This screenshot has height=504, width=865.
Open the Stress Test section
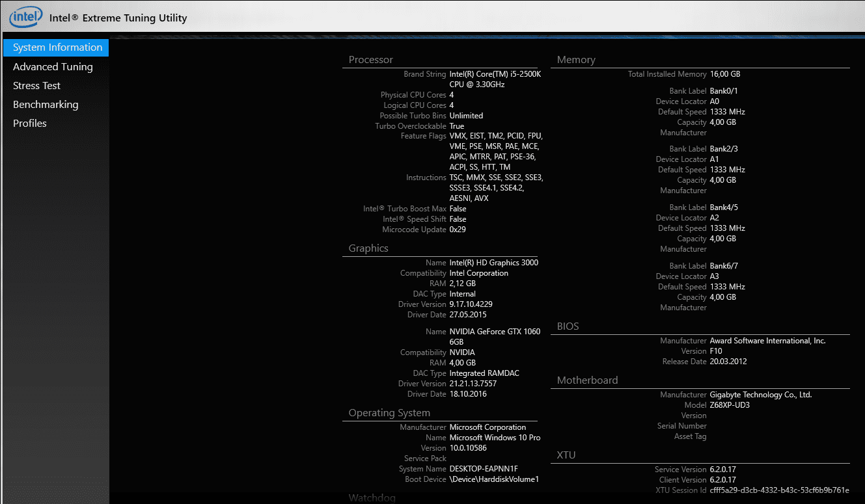(36, 85)
